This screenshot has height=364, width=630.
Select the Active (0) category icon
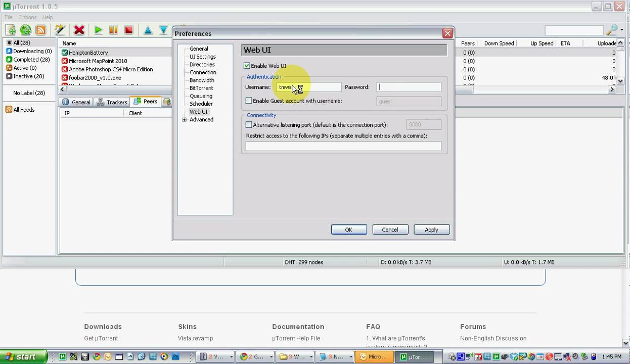tap(9, 68)
